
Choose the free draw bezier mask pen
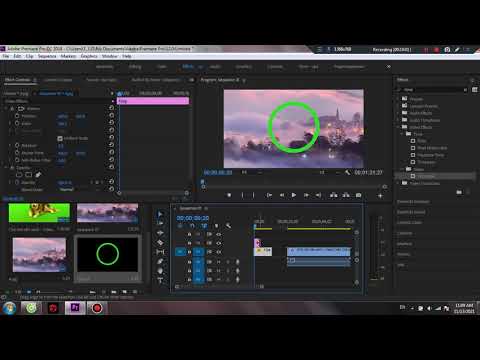38,175
